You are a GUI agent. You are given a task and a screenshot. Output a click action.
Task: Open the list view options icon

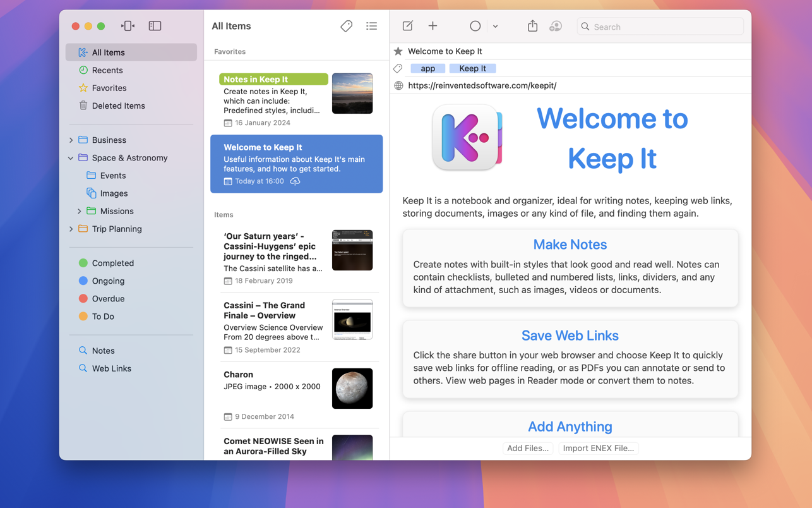(371, 26)
